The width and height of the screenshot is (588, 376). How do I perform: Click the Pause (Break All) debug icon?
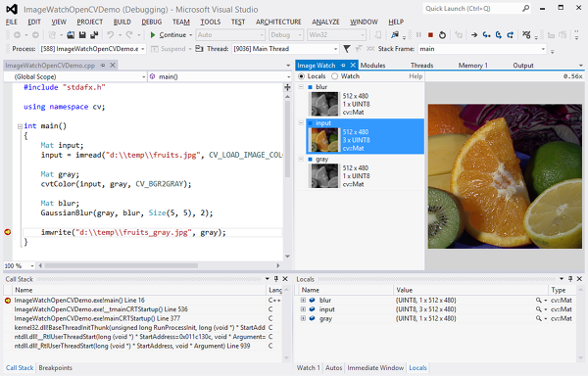click(418, 35)
